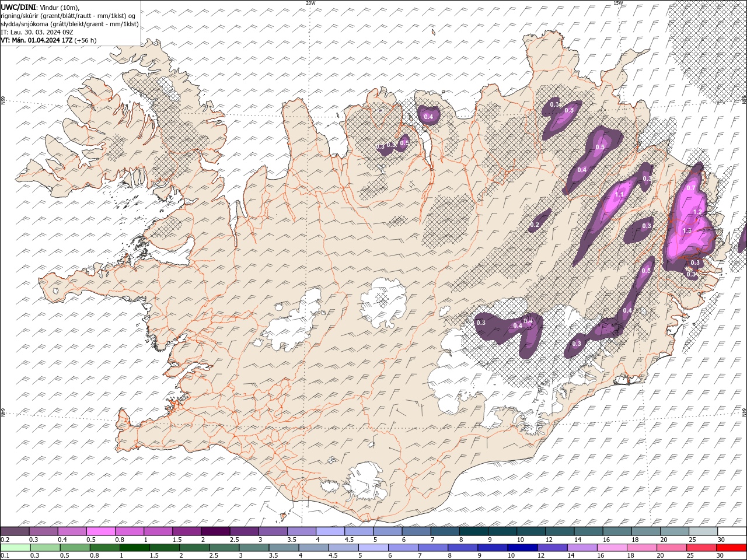Click the 0.2–0.3 swatch in the snow legend
This screenshot has height=560, width=747.
[x=15, y=531]
